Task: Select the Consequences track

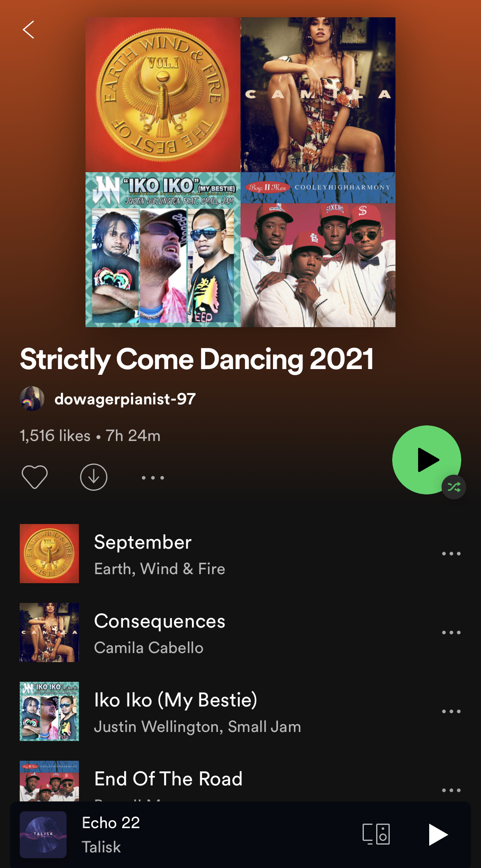Action: (240, 633)
